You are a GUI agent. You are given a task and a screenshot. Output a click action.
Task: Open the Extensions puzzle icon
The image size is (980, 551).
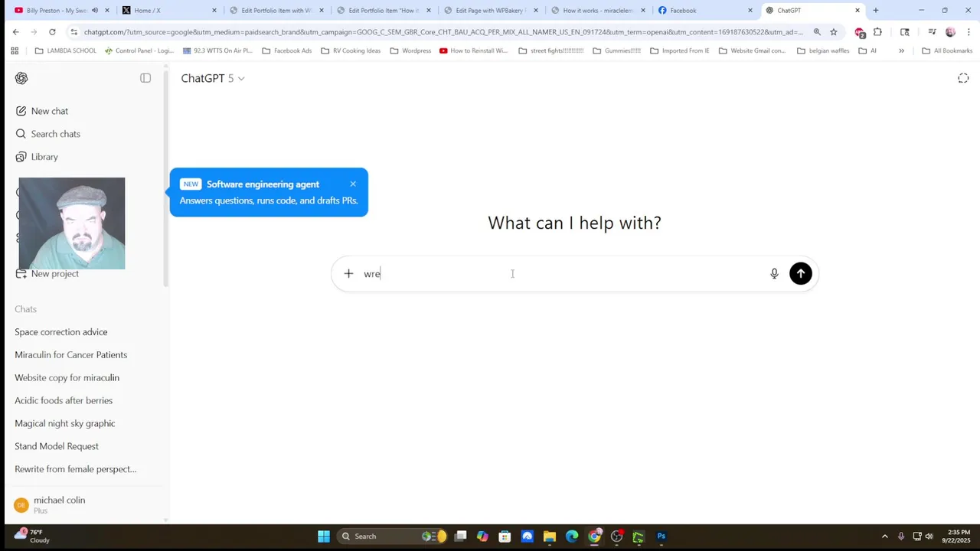pyautogui.click(x=877, y=32)
